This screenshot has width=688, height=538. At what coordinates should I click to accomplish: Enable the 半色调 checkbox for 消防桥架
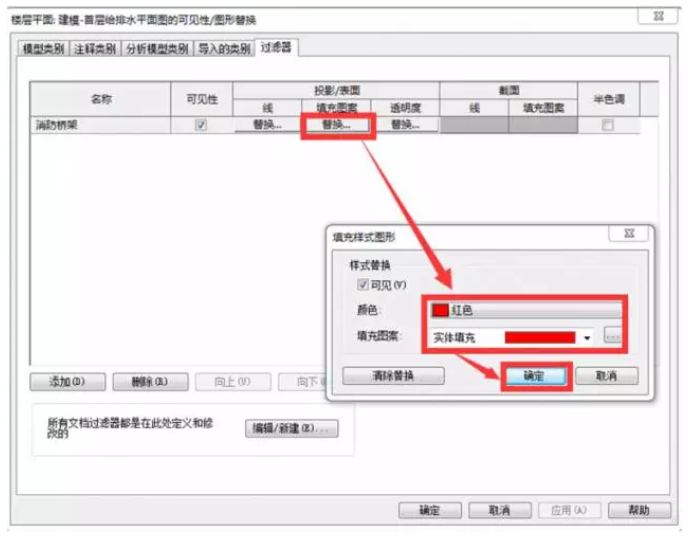[x=608, y=125]
